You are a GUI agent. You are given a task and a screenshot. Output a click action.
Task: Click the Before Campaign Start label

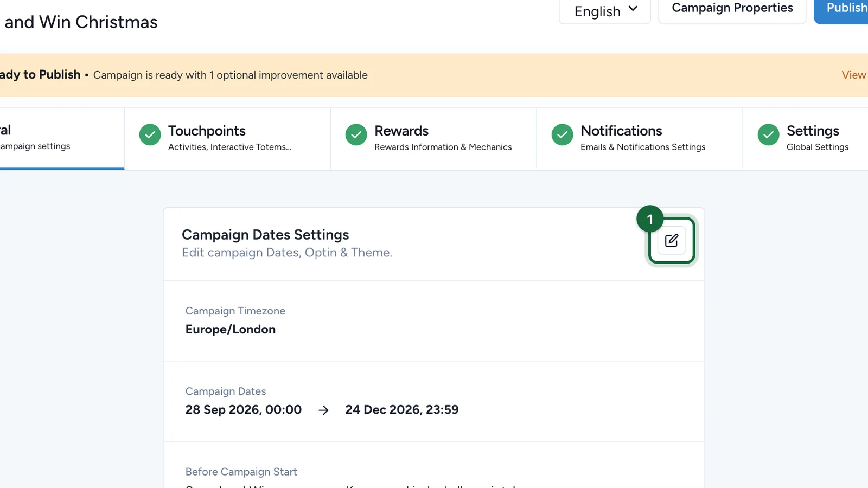(241, 472)
